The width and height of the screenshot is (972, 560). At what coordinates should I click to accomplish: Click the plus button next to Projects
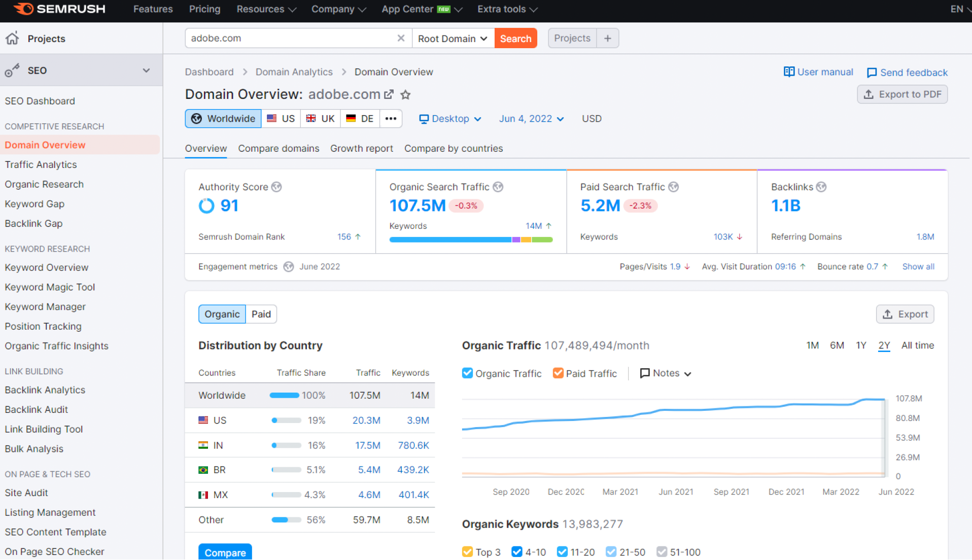pyautogui.click(x=607, y=38)
